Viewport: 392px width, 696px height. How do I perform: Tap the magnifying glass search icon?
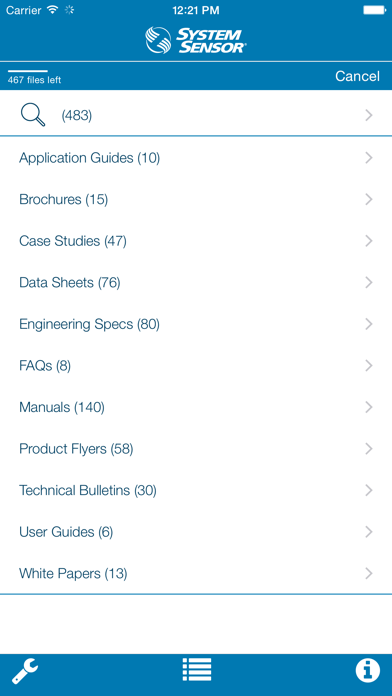[x=33, y=115]
